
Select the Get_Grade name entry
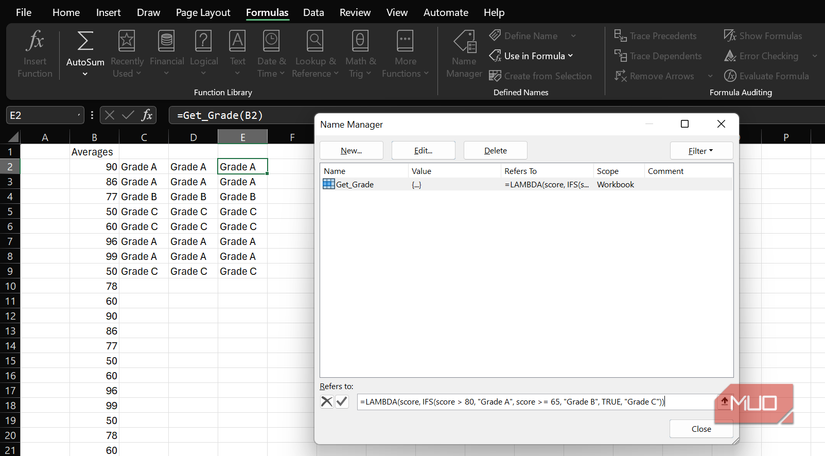point(355,185)
